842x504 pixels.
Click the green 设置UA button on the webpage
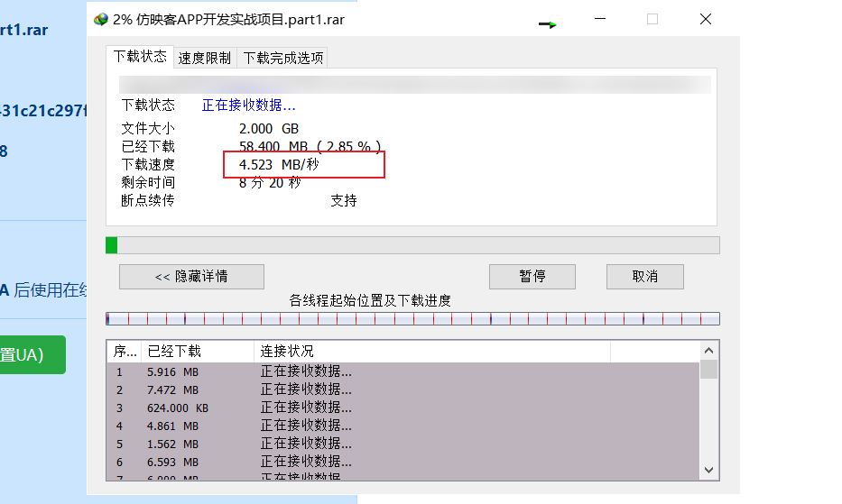[31, 355]
